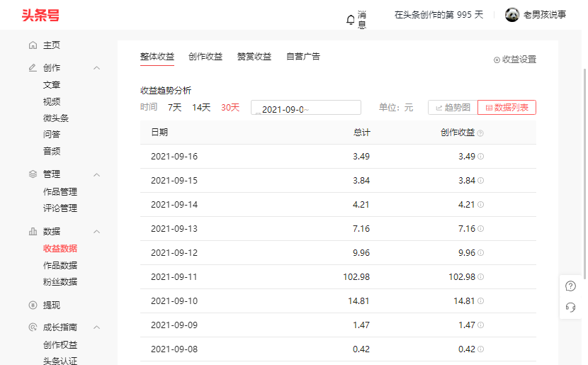Click the 老男孩说事 username
The image size is (588, 365).
point(545,15)
